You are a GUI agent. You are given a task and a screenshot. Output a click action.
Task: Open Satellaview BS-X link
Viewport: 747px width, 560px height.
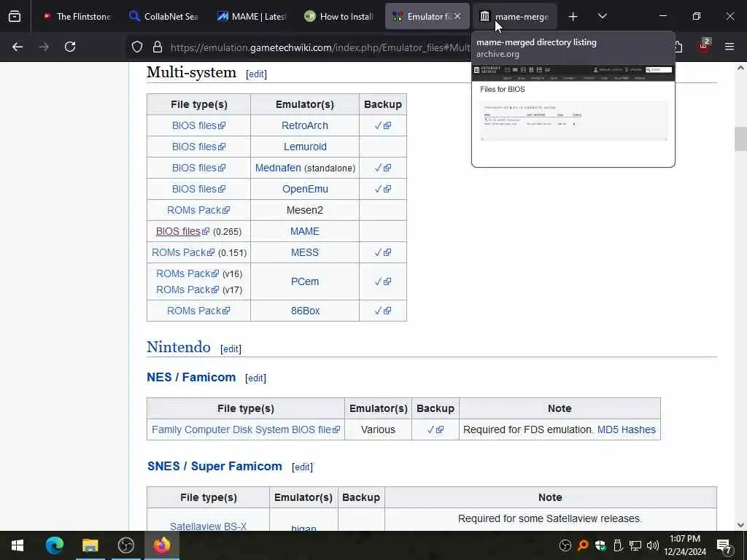coord(208,526)
